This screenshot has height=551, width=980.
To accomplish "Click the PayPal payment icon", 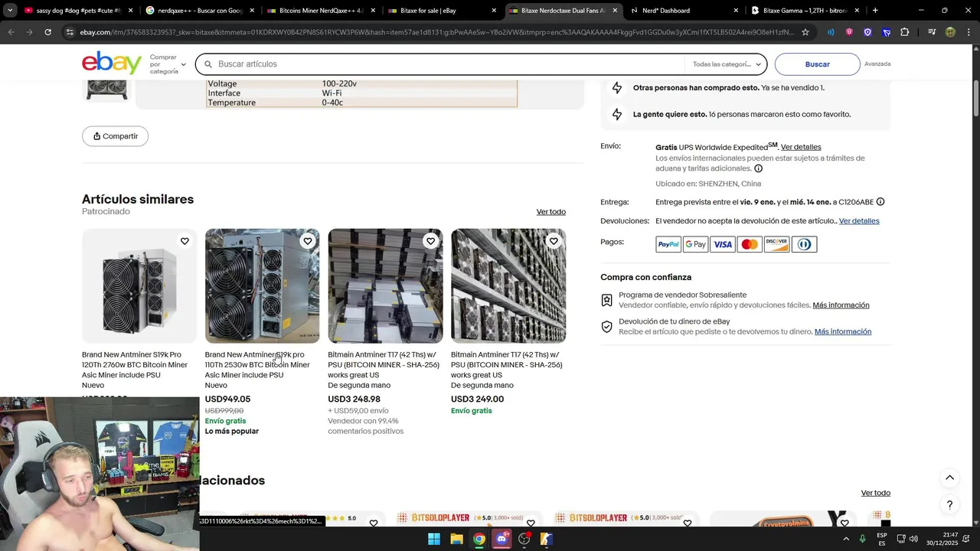I will point(668,244).
